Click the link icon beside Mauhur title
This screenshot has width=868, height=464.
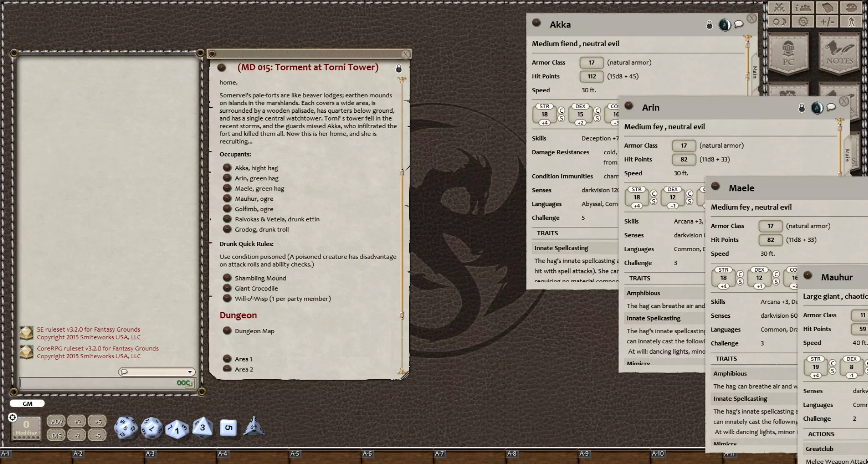click(808, 275)
